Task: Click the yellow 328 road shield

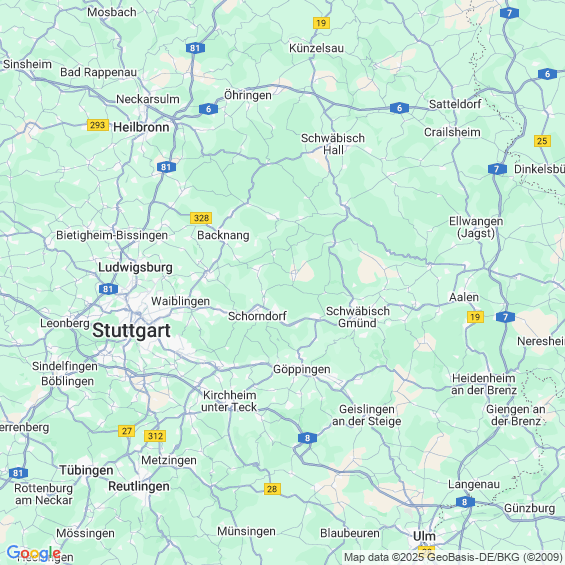Action: click(201, 218)
